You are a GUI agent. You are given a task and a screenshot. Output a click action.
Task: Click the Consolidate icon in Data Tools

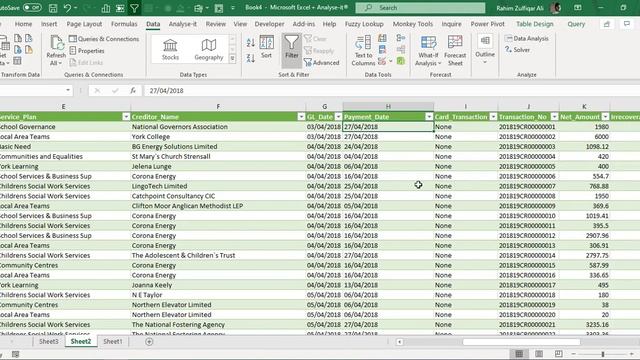[401, 38]
